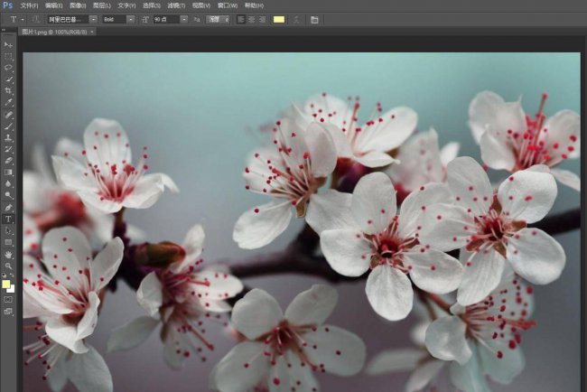The image size is (587, 392).
Task: Left align the text
Action: click(241, 20)
